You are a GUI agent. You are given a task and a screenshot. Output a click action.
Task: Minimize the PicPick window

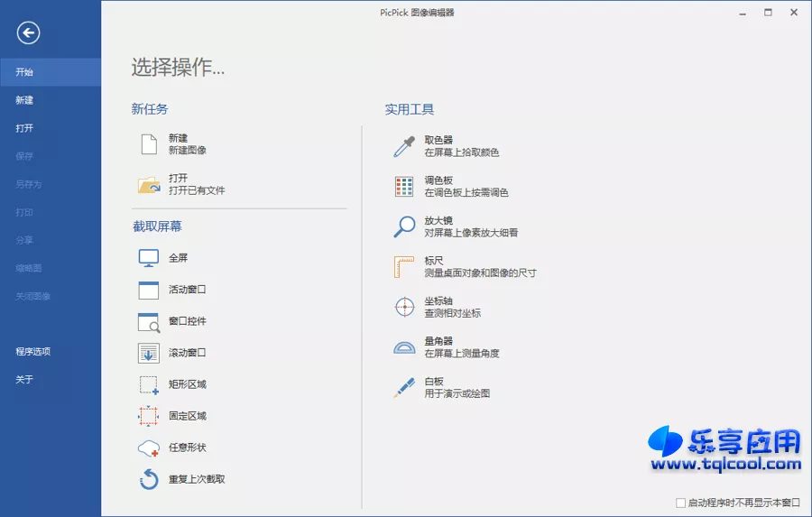tap(743, 13)
